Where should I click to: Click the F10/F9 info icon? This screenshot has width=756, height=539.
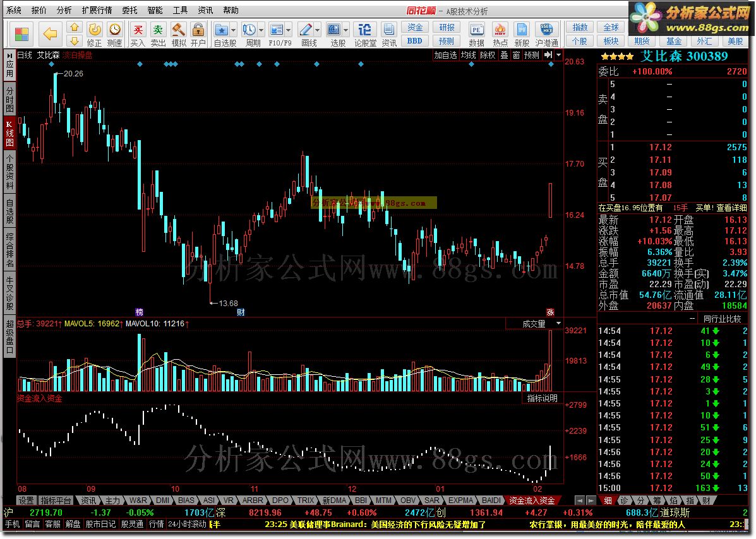[277, 30]
